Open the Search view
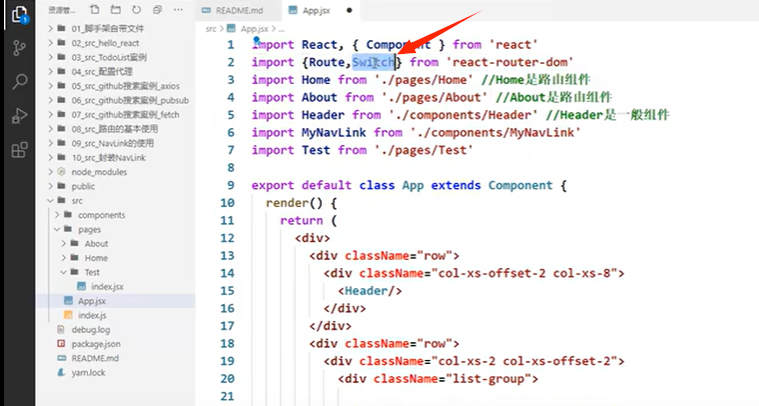The width and height of the screenshot is (759, 406). click(19, 81)
